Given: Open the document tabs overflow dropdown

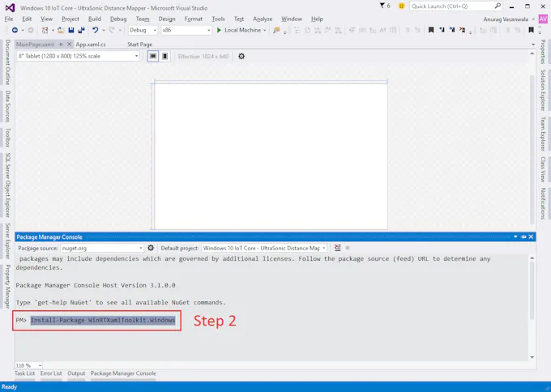Looking at the screenshot, I should (533, 45).
